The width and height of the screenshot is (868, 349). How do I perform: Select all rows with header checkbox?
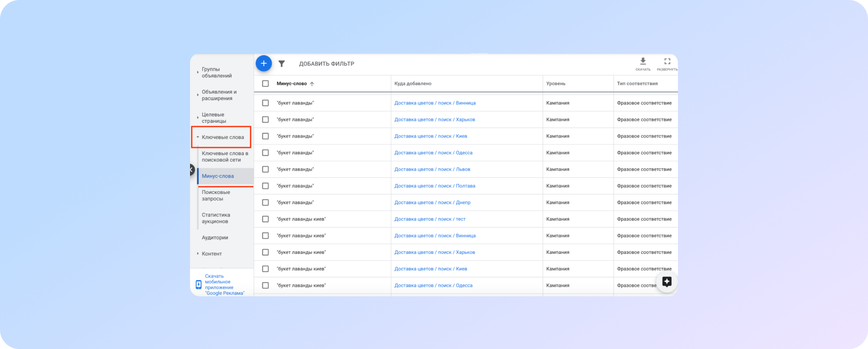pos(265,84)
